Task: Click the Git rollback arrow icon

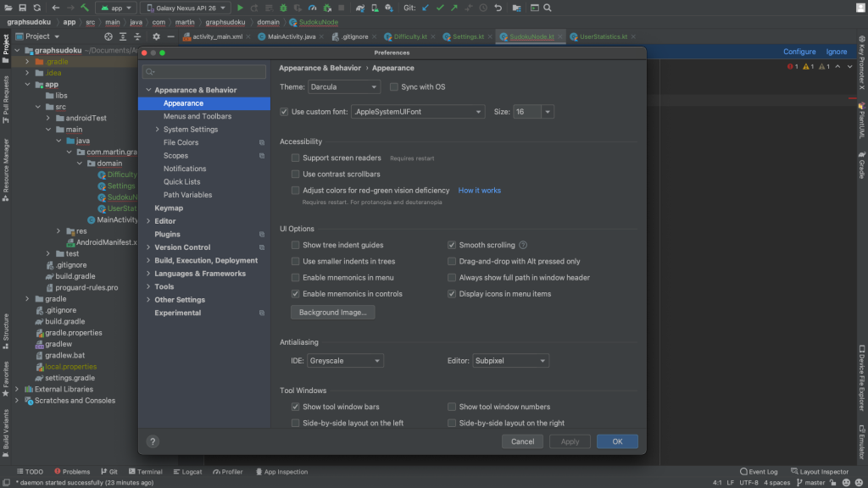Action: pos(497,8)
